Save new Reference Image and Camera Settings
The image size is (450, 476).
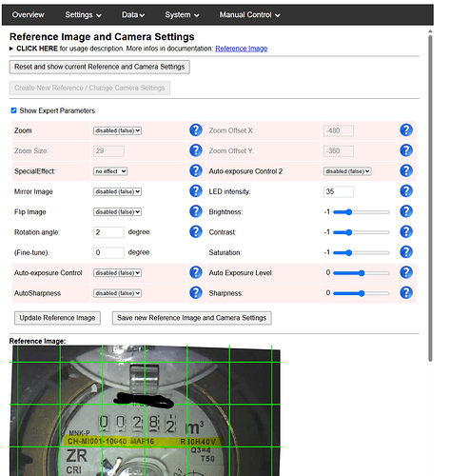point(192,318)
